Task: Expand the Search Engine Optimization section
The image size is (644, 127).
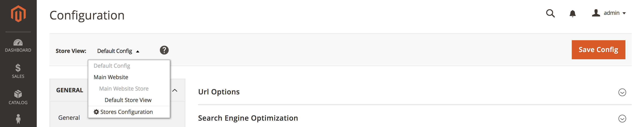Action: click(x=622, y=119)
